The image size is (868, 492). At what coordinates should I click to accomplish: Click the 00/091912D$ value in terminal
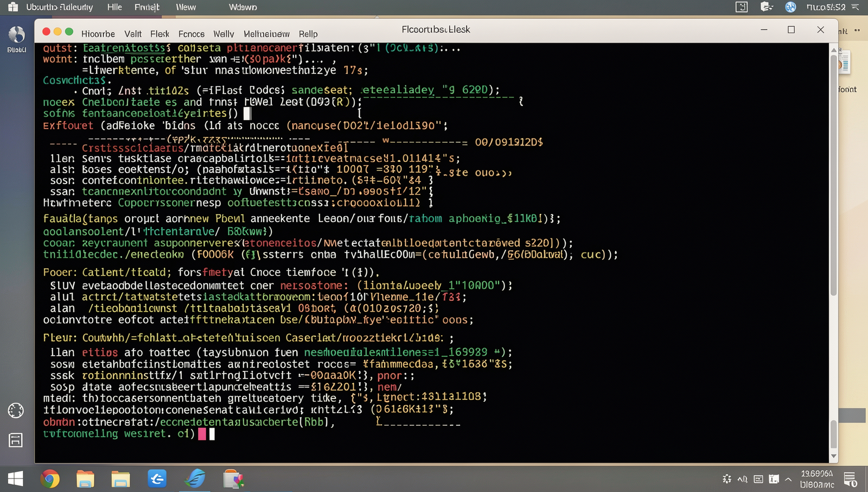[x=509, y=142]
